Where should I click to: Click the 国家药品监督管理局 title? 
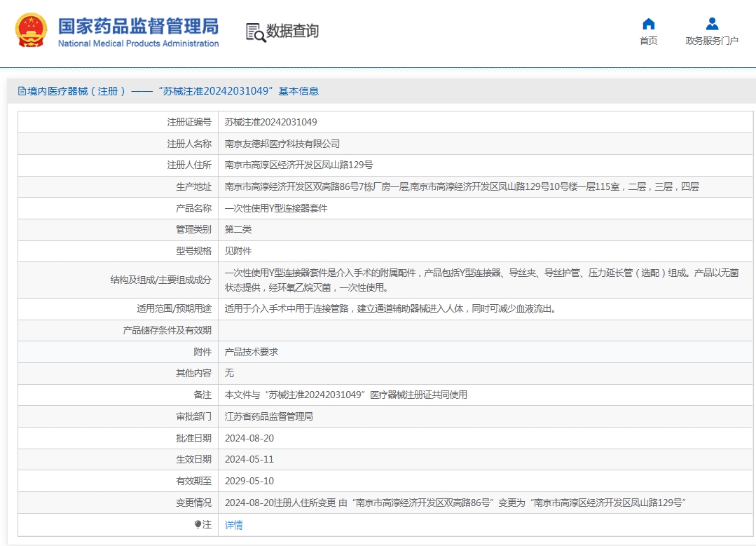tap(138, 26)
